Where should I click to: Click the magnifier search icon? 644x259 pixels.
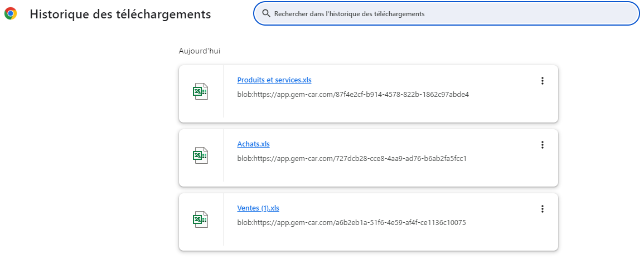pyautogui.click(x=266, y=13)
